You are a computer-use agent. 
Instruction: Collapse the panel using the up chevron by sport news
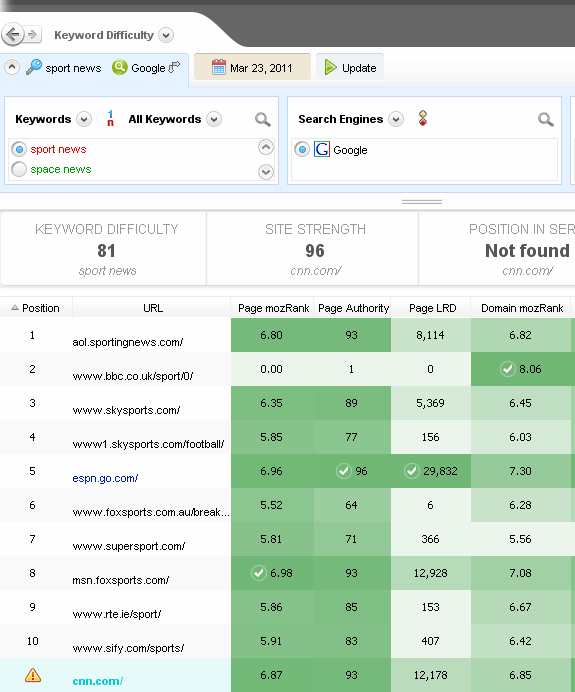[12, 68]
